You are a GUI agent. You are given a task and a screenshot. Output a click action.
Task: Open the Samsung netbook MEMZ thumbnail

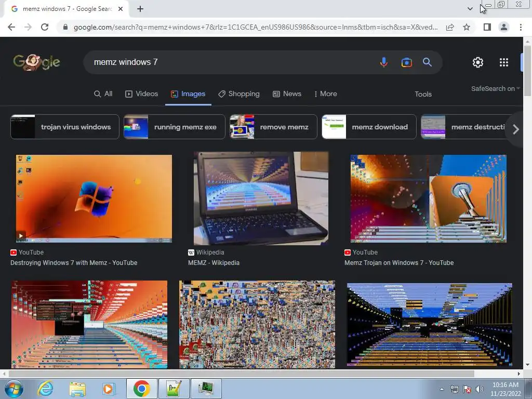[x=261, y=198]
